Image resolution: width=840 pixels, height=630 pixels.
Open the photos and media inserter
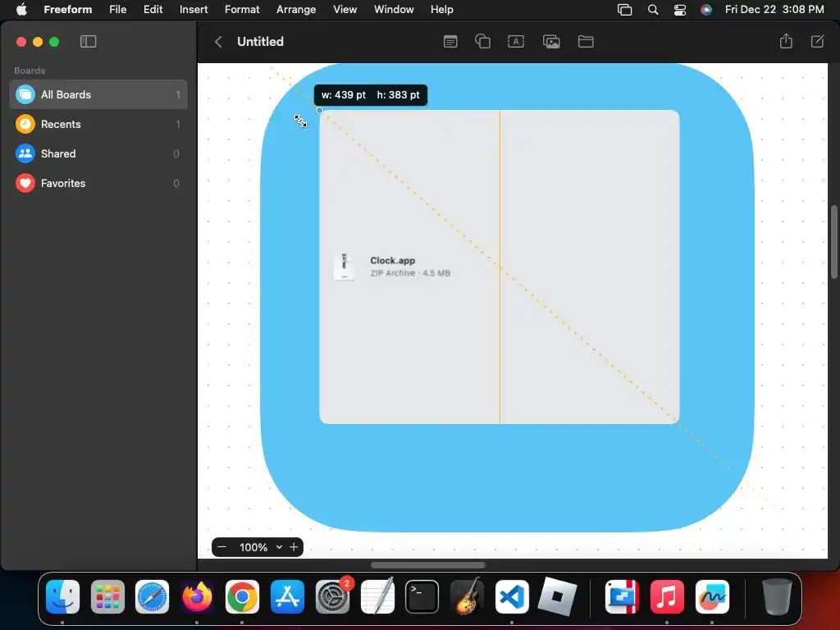551,42
